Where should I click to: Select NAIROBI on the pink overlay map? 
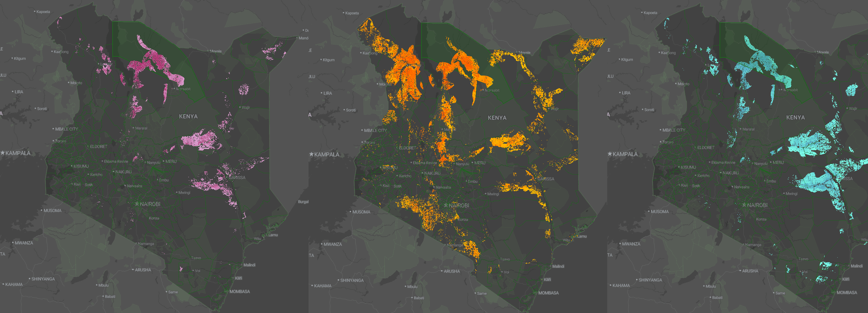point(150,204)
